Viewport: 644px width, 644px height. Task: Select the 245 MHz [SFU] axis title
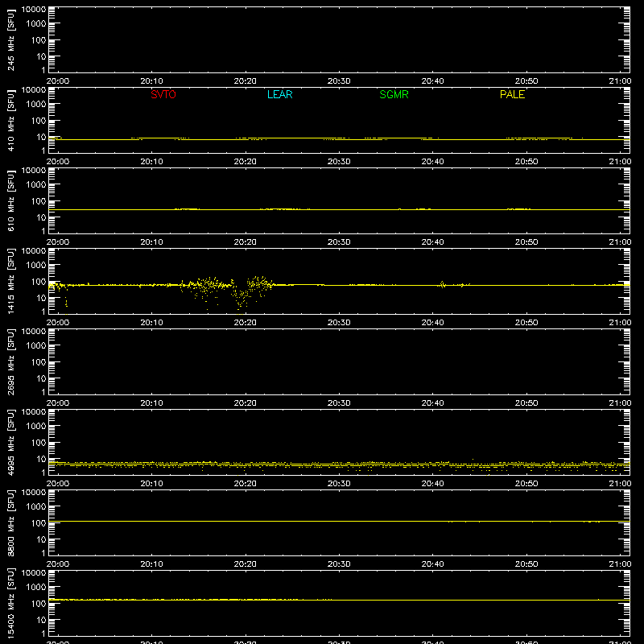click(x=10, y=40)
